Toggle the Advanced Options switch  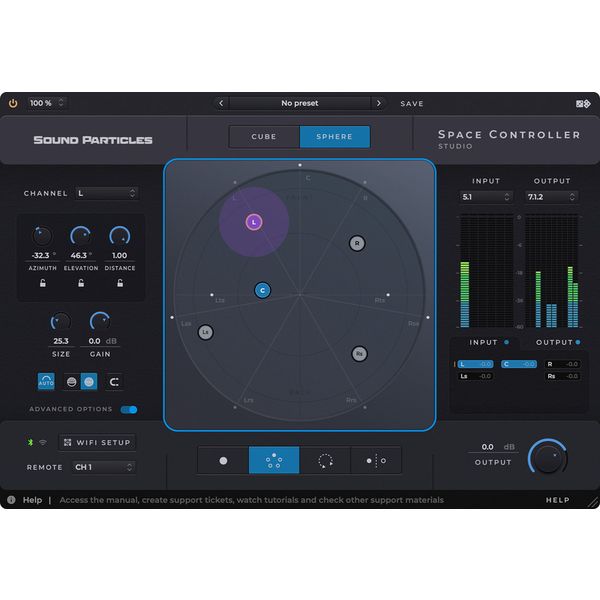click(129, 409)
